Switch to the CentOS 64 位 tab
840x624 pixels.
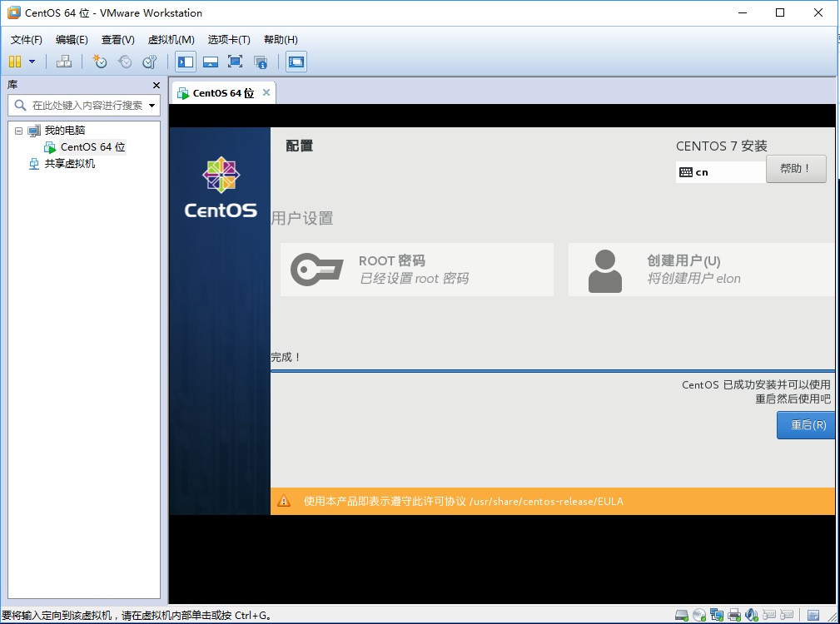(x=223, y=93)
